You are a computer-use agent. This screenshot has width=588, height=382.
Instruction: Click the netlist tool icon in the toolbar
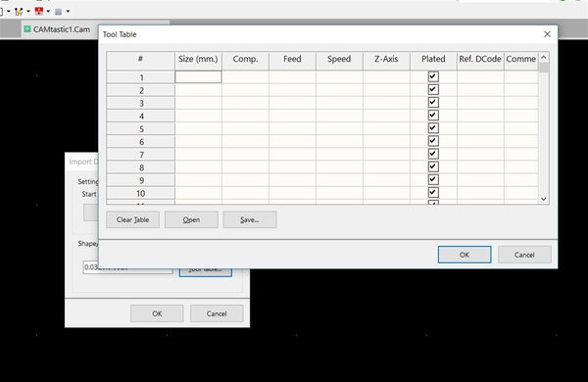pyautogui.click(x=19, y=11)
